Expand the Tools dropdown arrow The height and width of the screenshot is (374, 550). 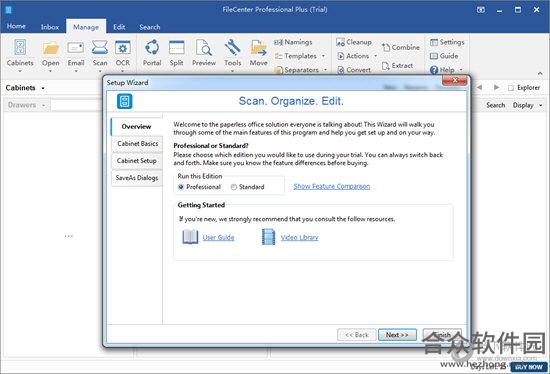[x=233, y=71]
